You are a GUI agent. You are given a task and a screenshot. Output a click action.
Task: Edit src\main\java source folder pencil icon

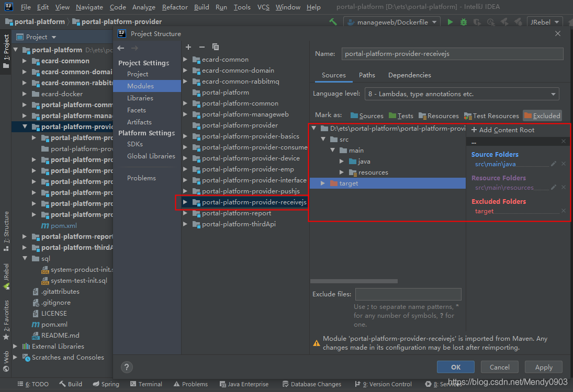pyautogui.click(x=554, y=164)
